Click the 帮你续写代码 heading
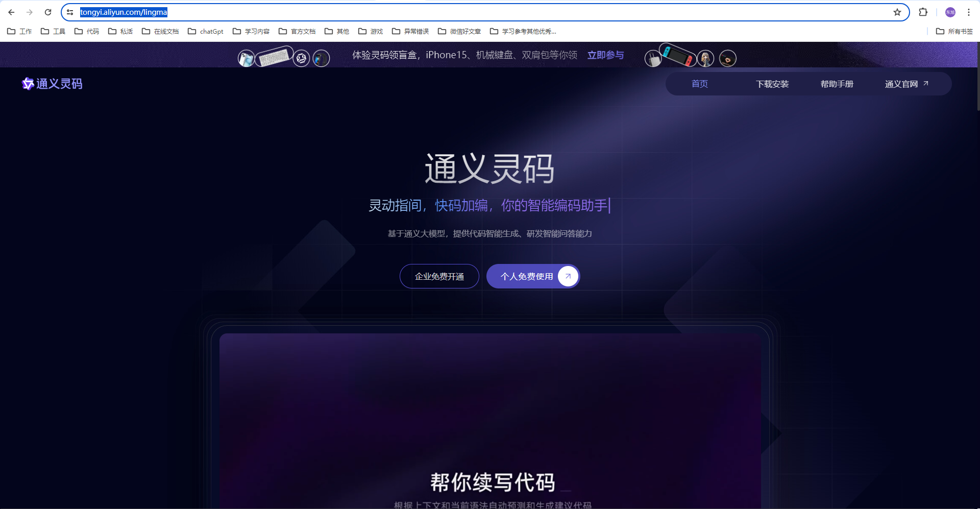 click(x=493, y=482)
